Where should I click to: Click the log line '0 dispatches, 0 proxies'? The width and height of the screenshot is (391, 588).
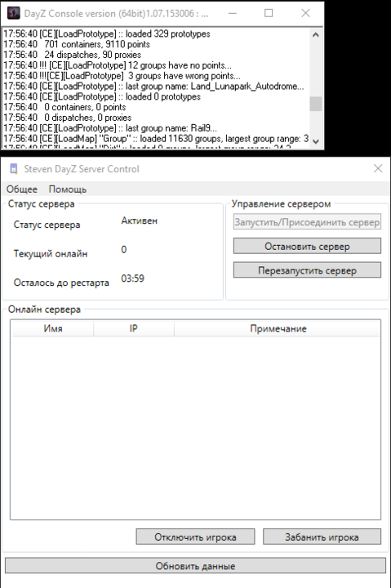click(x=68, y=118)
